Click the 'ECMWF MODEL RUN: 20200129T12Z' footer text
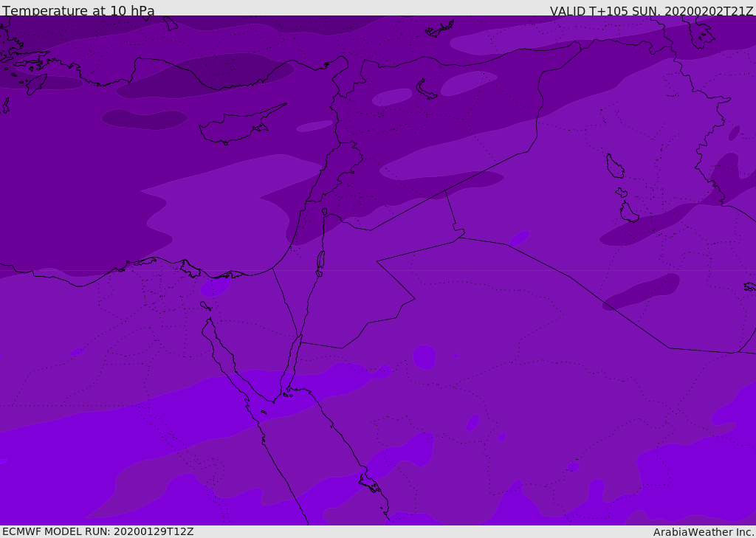Screen dimensions: 756x538 [x=98, y=531]
